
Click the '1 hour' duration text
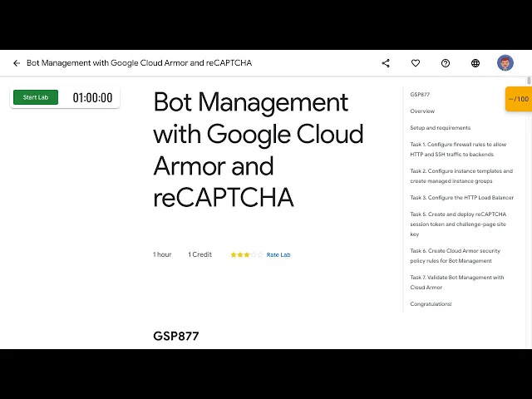(x=162, y=254)
